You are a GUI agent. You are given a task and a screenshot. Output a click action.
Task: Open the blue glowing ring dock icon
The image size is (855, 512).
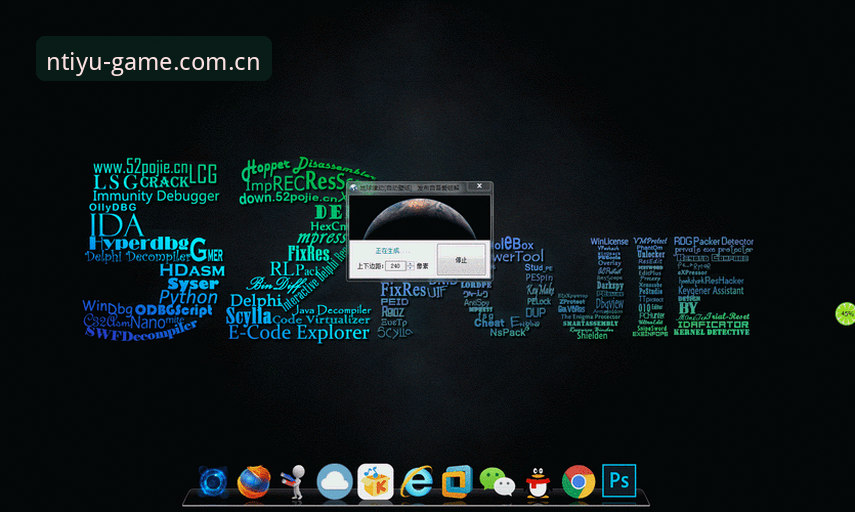(213, 481)
